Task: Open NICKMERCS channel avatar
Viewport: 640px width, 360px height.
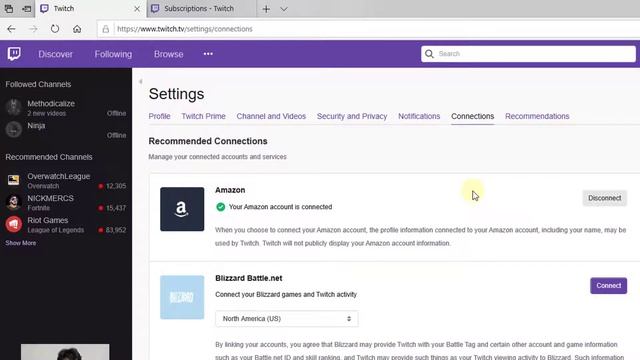Action: [13, 202]
